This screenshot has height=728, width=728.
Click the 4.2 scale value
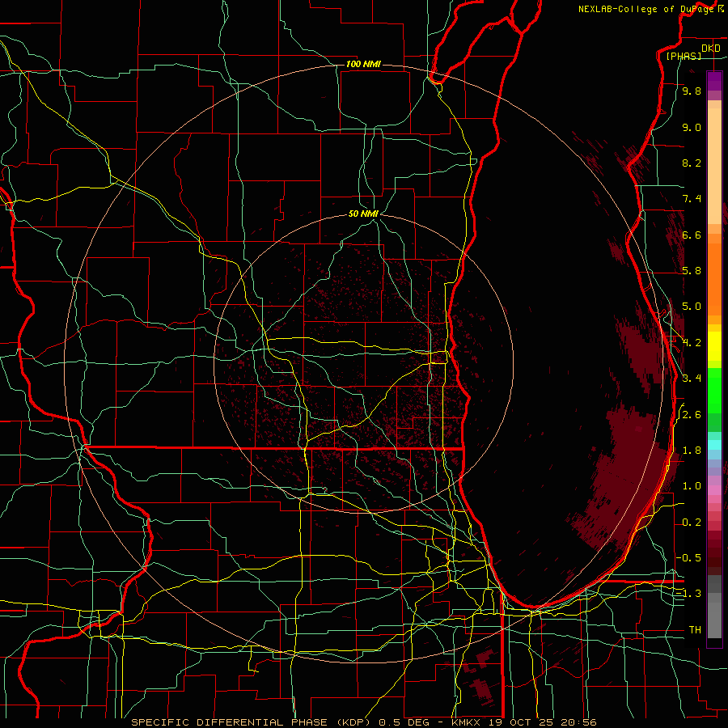(x=692, y=343)
